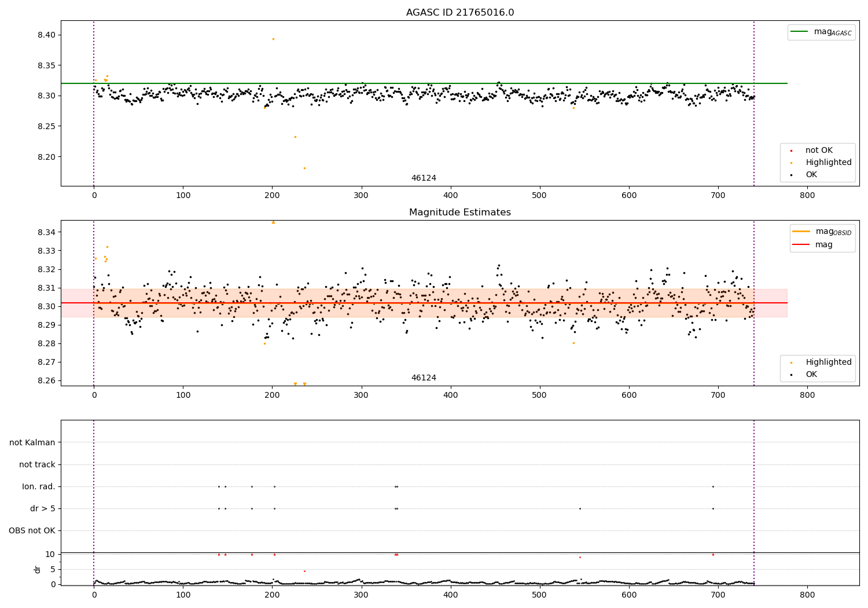Click 'Highlighted' in top plot legend

(x=821, y=162)
